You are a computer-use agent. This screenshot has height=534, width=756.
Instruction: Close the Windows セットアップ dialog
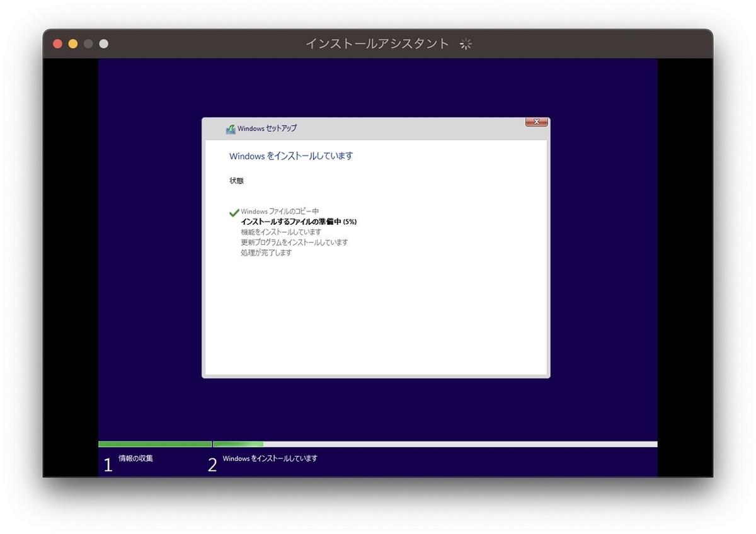[536, 122]
